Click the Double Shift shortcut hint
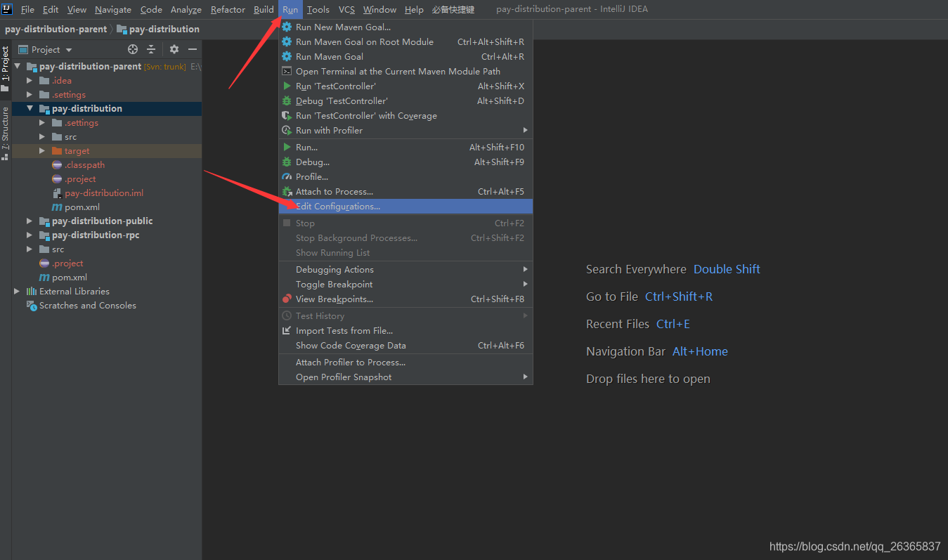 (x=727, y=269)
